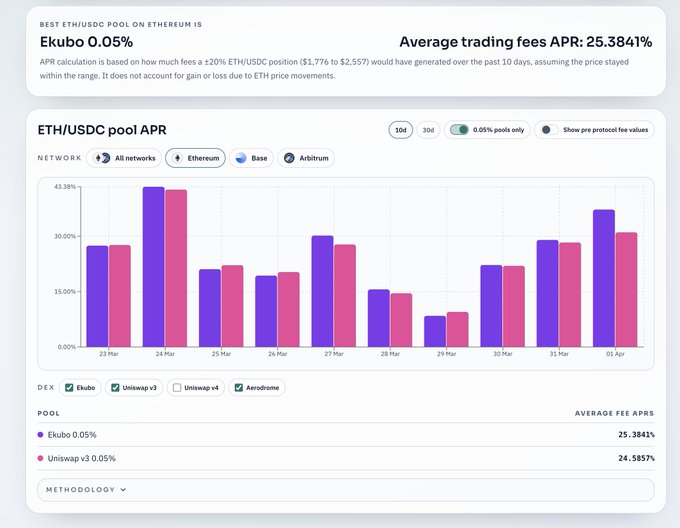Click the AVERAGE FEE APRS column header
Screen dimensions: 680x528
pos(615,414)
